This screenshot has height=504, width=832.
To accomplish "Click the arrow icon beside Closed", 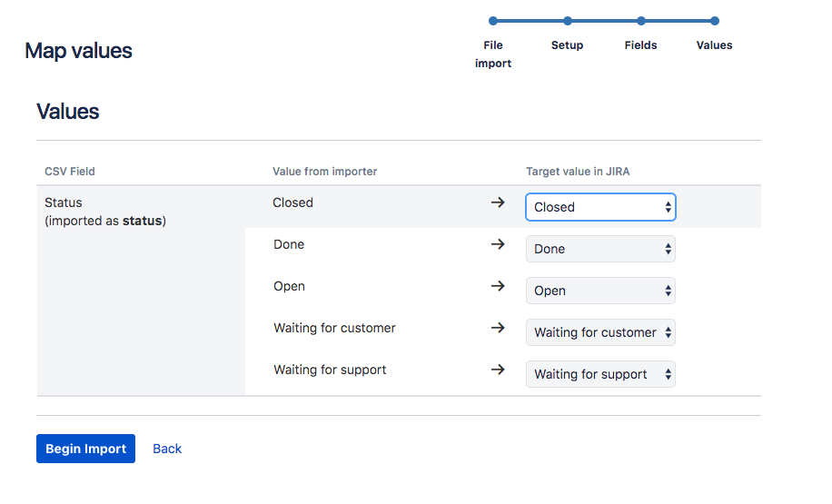I will pos(498,203).
